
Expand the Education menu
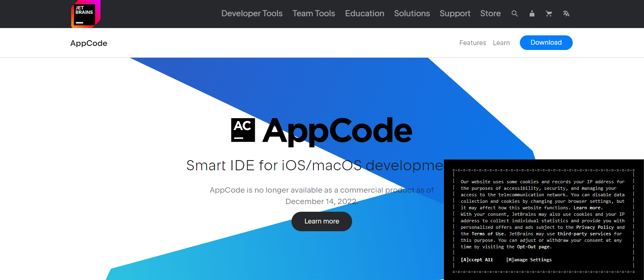point(364,13)
